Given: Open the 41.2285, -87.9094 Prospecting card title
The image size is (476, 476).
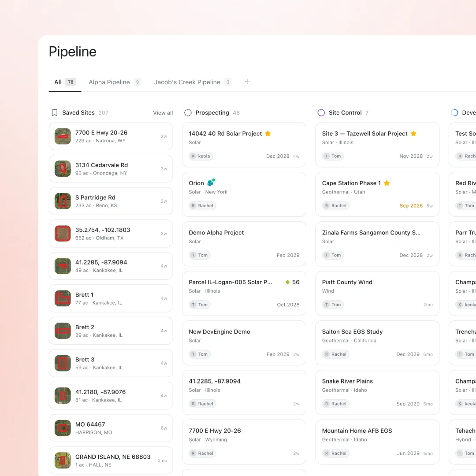Looking at the screenshot, I should point(215,381).
